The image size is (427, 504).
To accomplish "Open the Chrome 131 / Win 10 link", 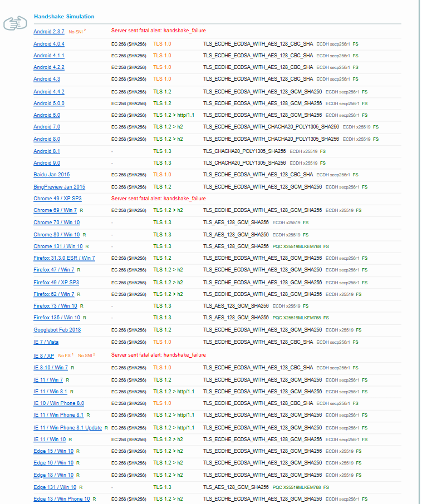I will (x=58, y=246).
